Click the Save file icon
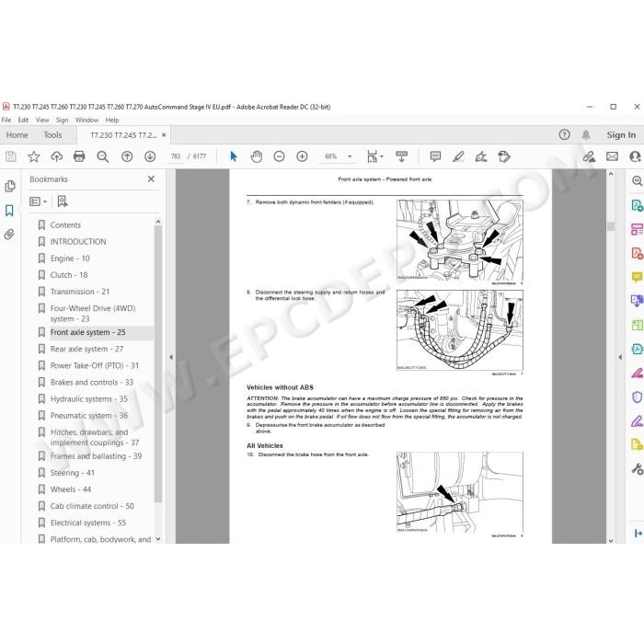 (11, 156)
